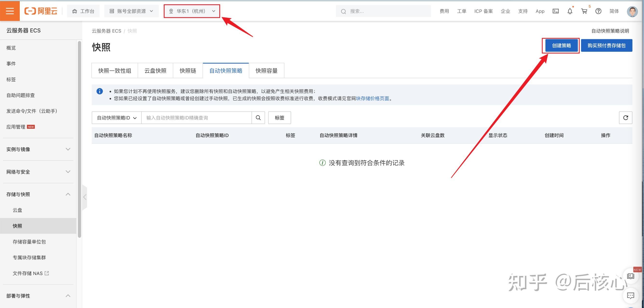Image resolution: width=644 pixels, height=308 pixels.
Task: Open the 账号全部资源 dropdown
Action: 131,11
